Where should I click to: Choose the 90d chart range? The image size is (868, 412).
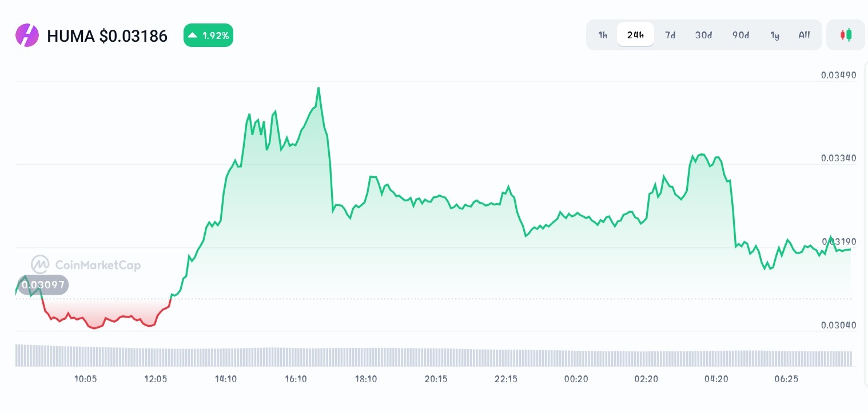[740, 35]
